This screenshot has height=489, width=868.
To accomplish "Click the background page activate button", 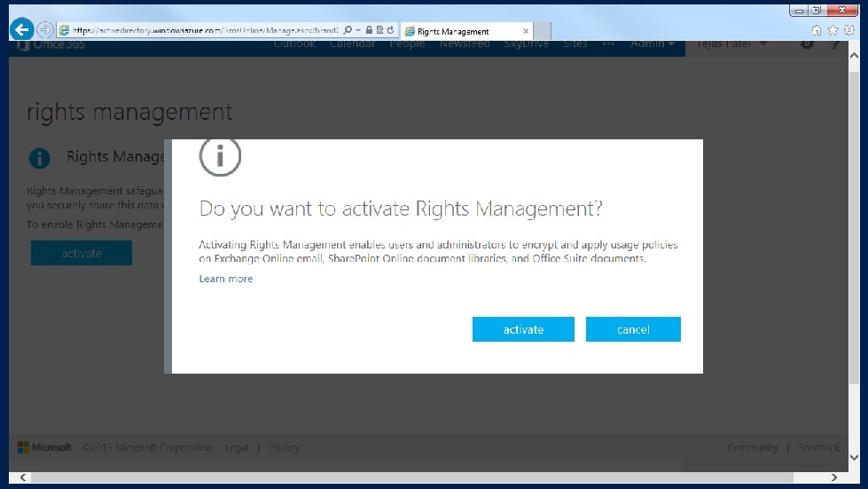I will [82, 253].
